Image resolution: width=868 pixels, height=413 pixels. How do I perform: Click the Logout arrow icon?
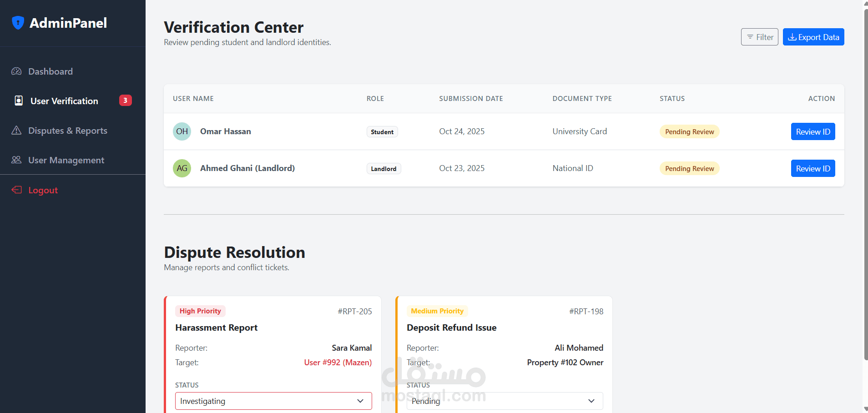pos(17,190)
